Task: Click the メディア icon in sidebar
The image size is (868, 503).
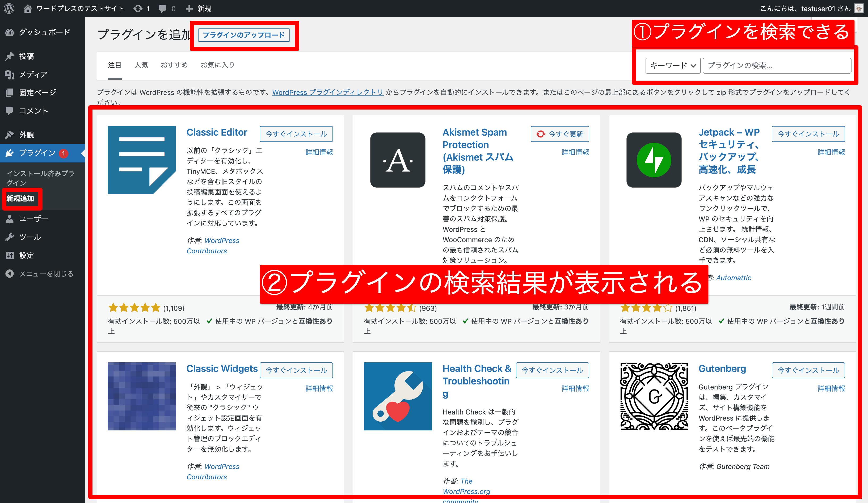Action: pyautogui.click(x=10, y=74)
